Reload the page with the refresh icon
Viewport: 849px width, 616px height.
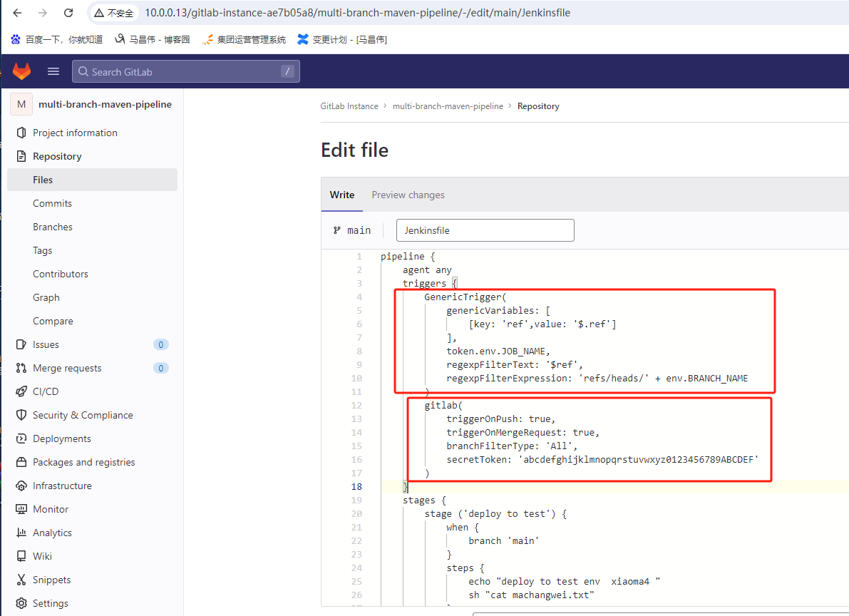click(68, 12)
